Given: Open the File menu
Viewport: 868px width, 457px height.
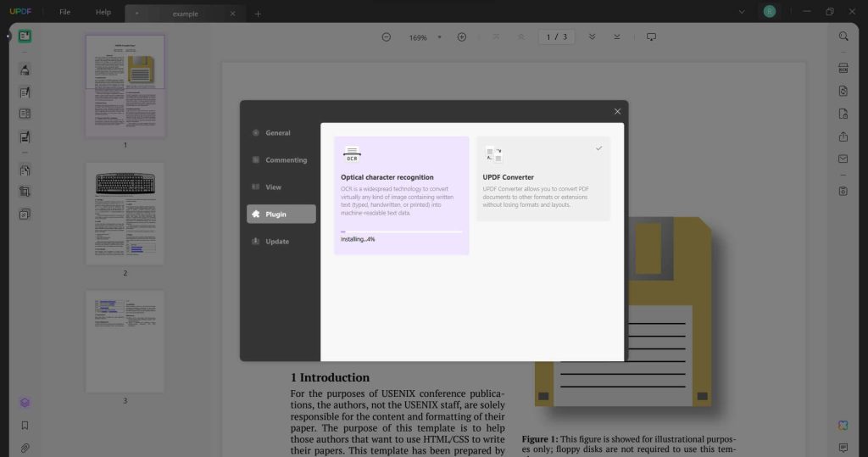Looking at the screenshot, I should click(64, 12).
